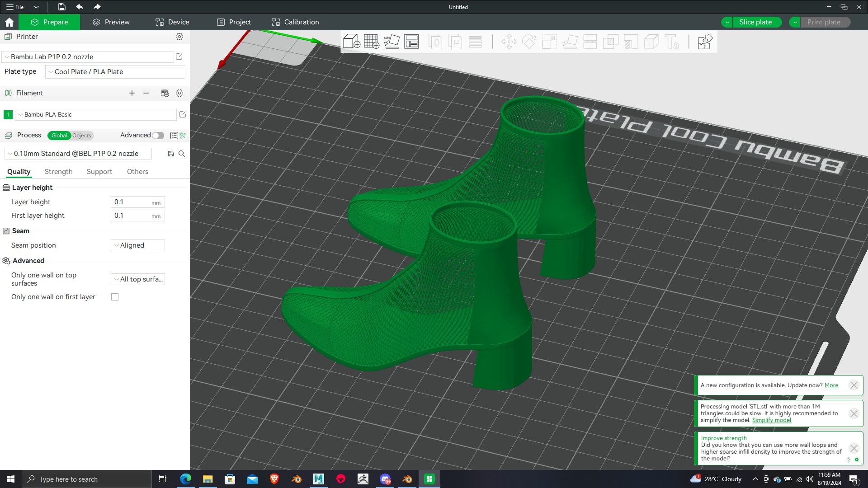This screenshot has height=488, width=868.
Task: Select the Seam painting tool
Action: [x=651, y=42]
